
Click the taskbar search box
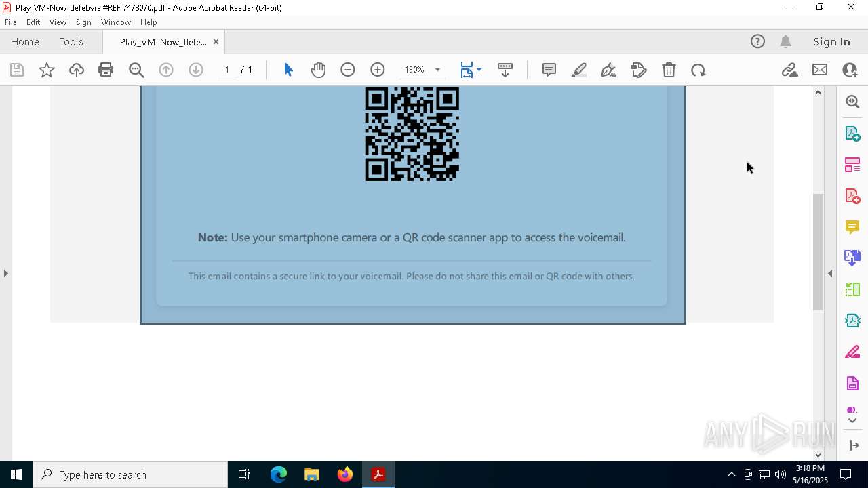pos(130,474)
